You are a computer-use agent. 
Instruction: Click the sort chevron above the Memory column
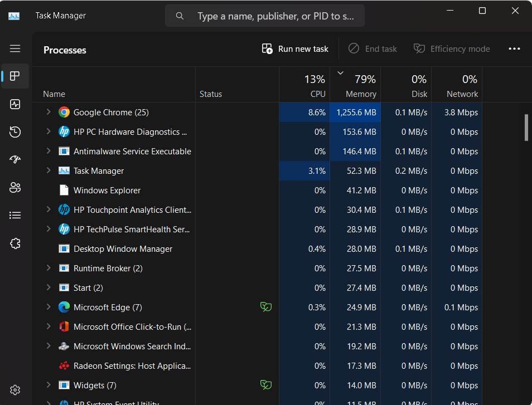[x=340, y=72]
